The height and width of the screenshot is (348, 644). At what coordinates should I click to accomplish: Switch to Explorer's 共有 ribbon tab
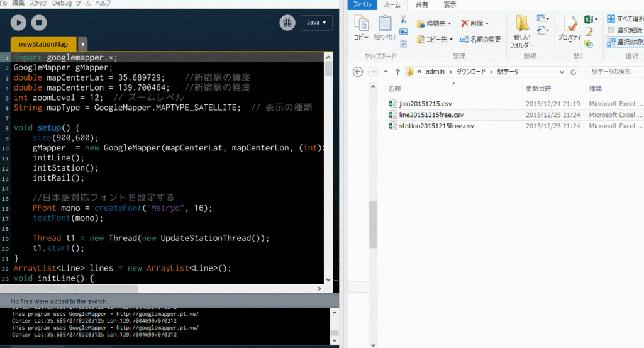(x=421, y=4)
